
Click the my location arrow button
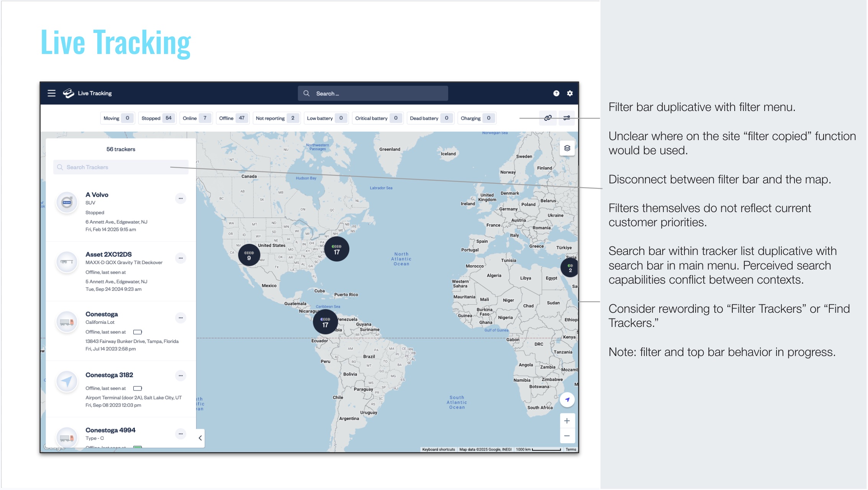coord(567,400)
